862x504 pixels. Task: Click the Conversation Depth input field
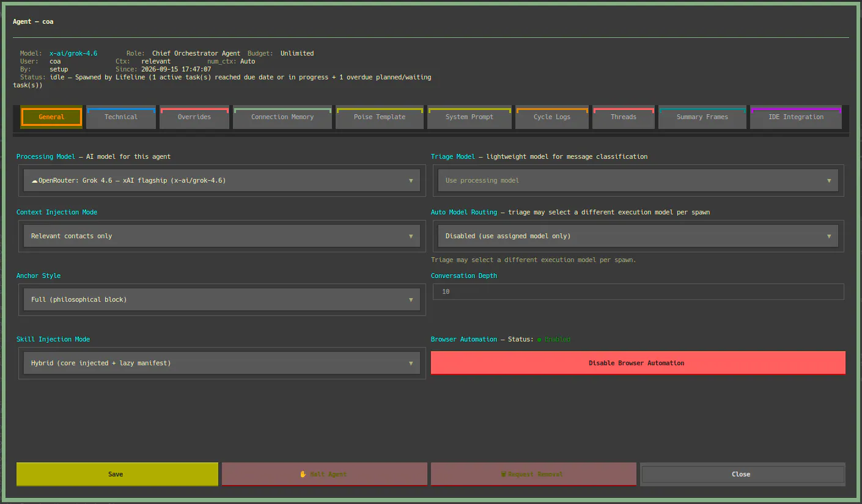[x=638, y=292]
